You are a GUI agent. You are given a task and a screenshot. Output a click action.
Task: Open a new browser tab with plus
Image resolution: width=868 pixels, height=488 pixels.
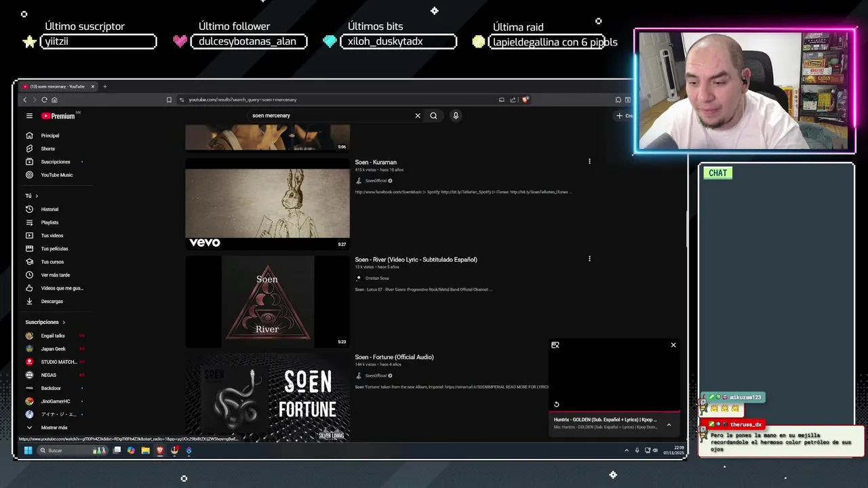pyautogui.click(x=105, y=87)
